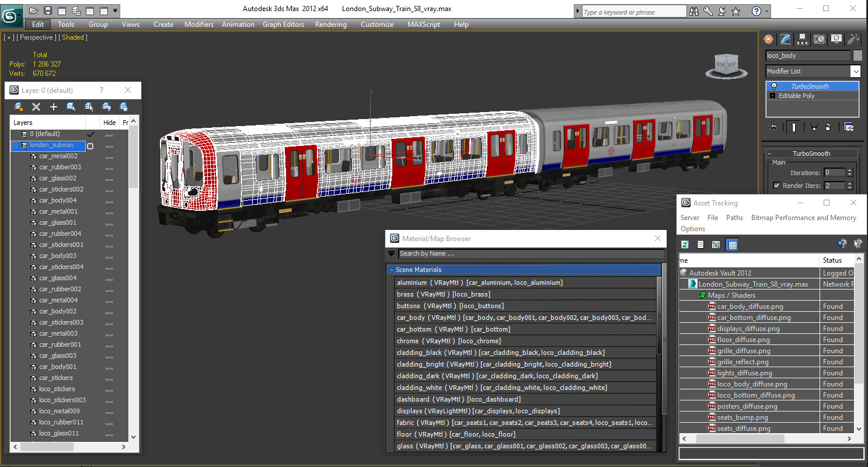
Task: Open the 3ds Max application menu button
Action: [x=11, y=15]
